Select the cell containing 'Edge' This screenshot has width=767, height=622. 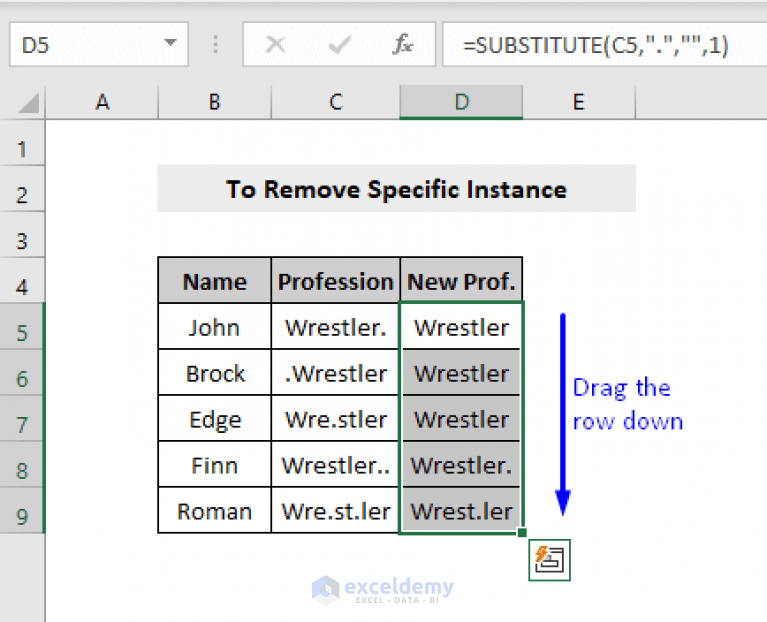(215, 419)
